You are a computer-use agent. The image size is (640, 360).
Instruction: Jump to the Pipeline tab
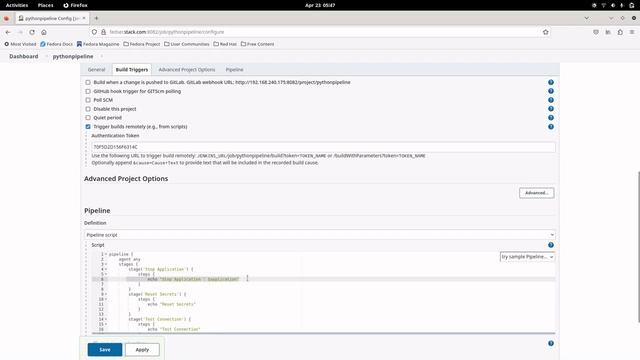pyautogui.click(x=234, y=69)
